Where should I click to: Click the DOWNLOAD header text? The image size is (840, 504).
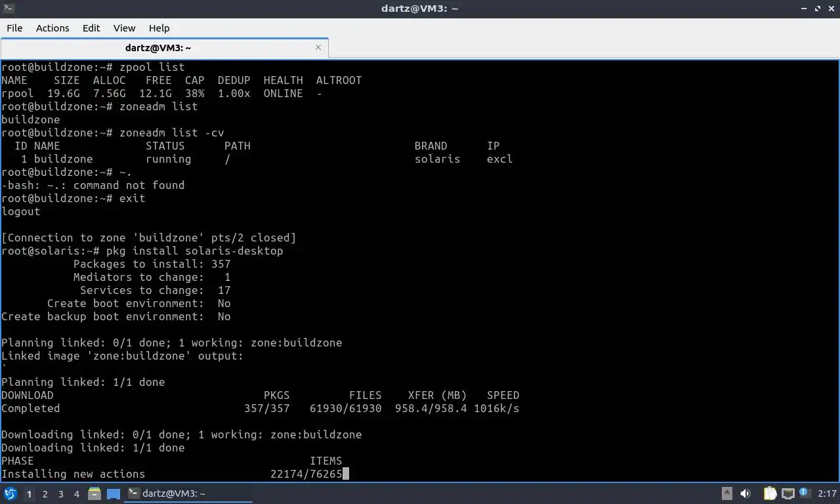point(28,395)
